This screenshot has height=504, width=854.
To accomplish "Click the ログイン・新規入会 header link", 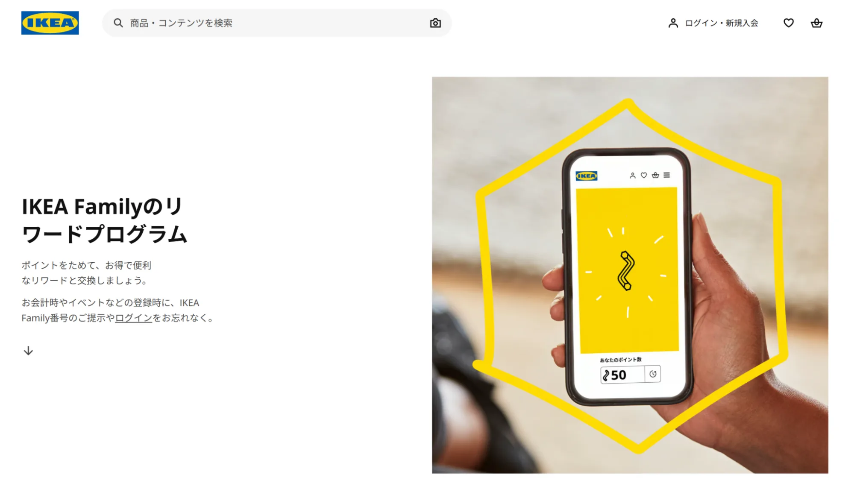I will (722, 23).
